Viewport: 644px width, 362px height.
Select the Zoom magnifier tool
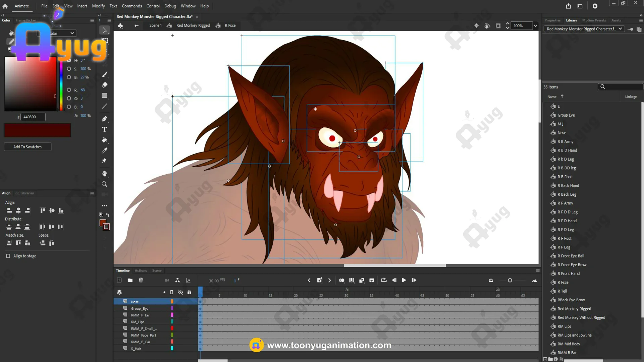coord(104,184)
